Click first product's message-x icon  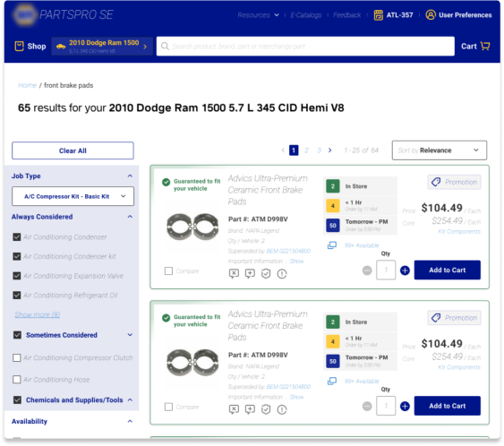[234, 274]
